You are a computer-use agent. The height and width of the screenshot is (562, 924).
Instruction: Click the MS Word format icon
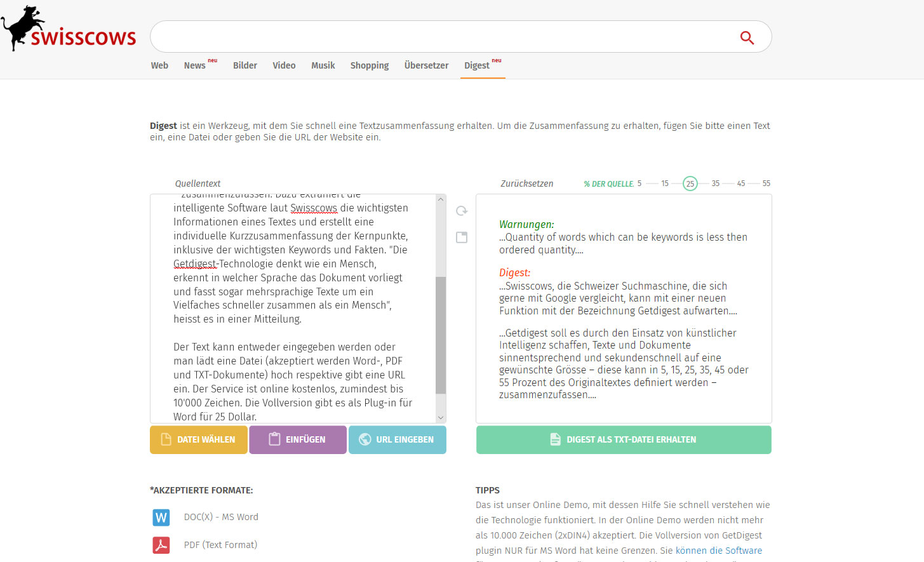click(x=161, y=518)
